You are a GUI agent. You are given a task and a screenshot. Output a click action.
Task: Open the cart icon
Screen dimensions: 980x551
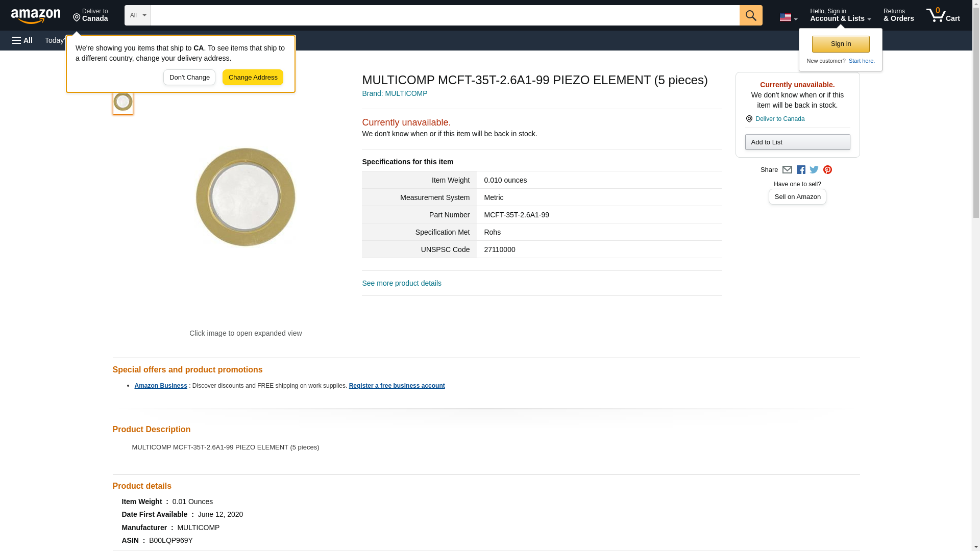click(943, 15)
